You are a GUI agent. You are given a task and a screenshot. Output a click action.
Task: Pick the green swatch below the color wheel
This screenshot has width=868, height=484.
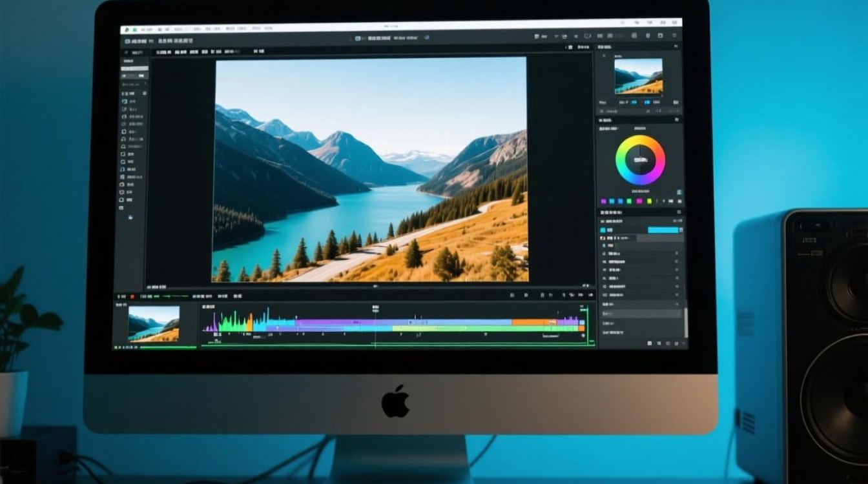pos(629,201)
